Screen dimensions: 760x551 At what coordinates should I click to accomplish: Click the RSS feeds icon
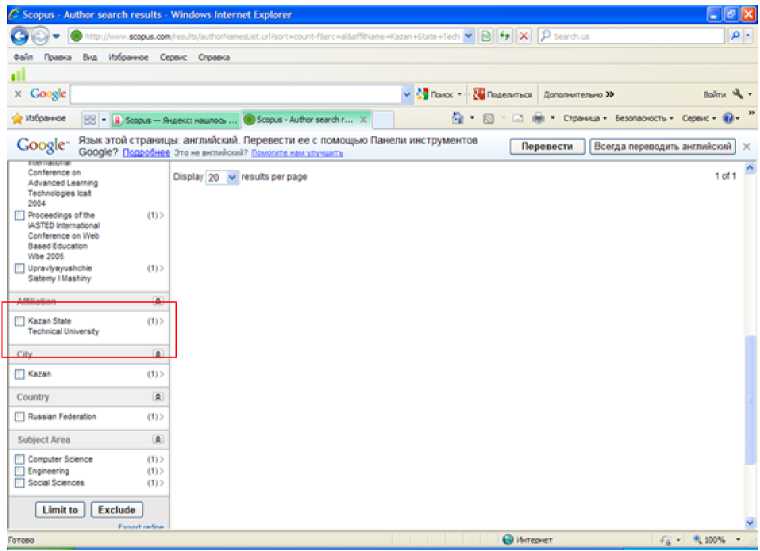click(489, 118)
